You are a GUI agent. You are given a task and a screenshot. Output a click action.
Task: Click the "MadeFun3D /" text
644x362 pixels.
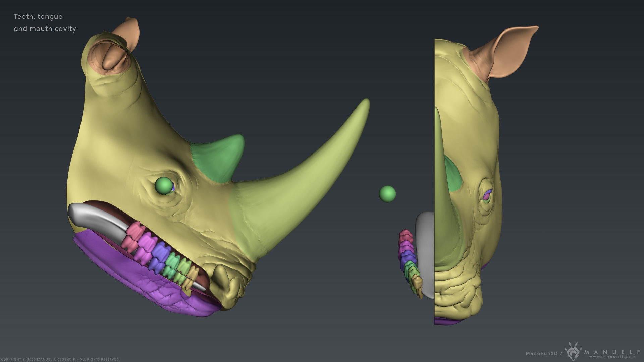543,353
